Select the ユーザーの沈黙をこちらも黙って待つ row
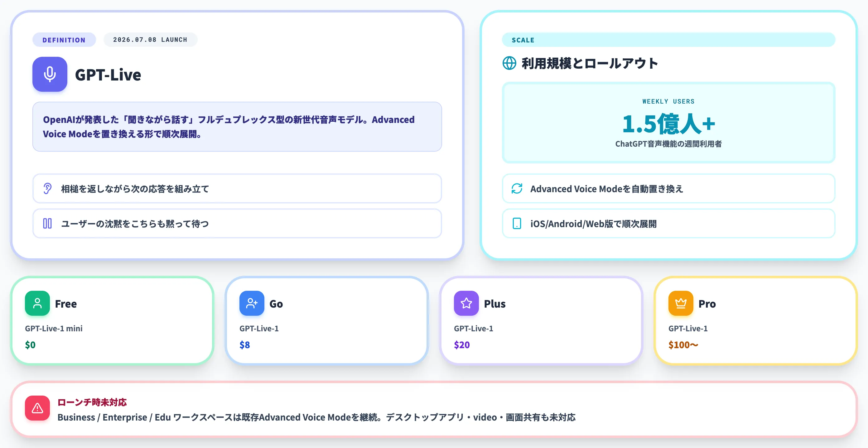Screen dimensions: 868x448 [237, 223]
